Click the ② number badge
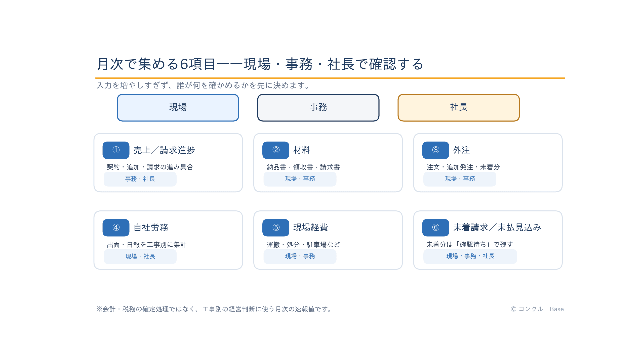The width and height of the screenshot is (644, 362). 276,150
